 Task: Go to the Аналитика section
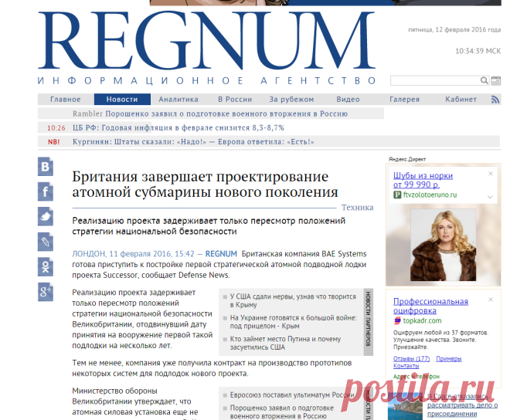[x=178, y=100]
